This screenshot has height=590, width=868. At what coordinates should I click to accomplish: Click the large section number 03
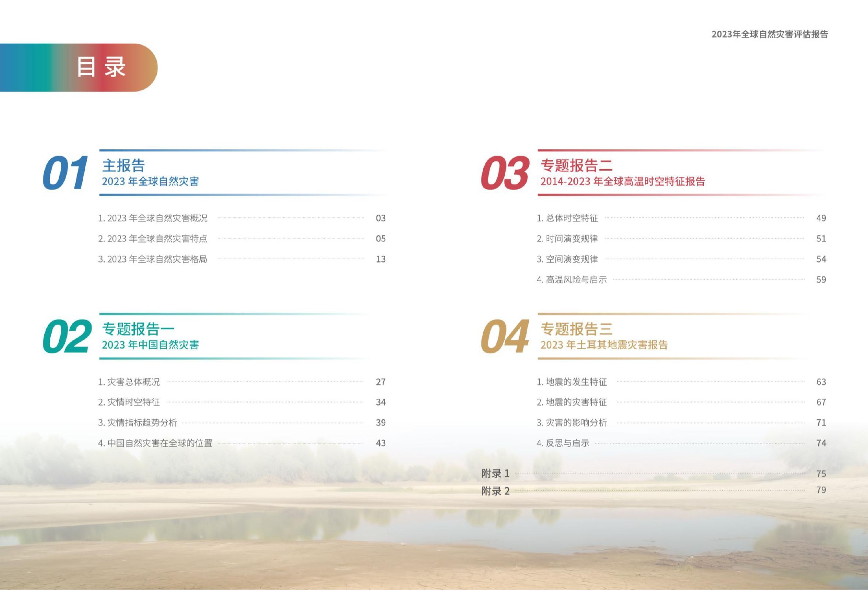tap(505, 173)
